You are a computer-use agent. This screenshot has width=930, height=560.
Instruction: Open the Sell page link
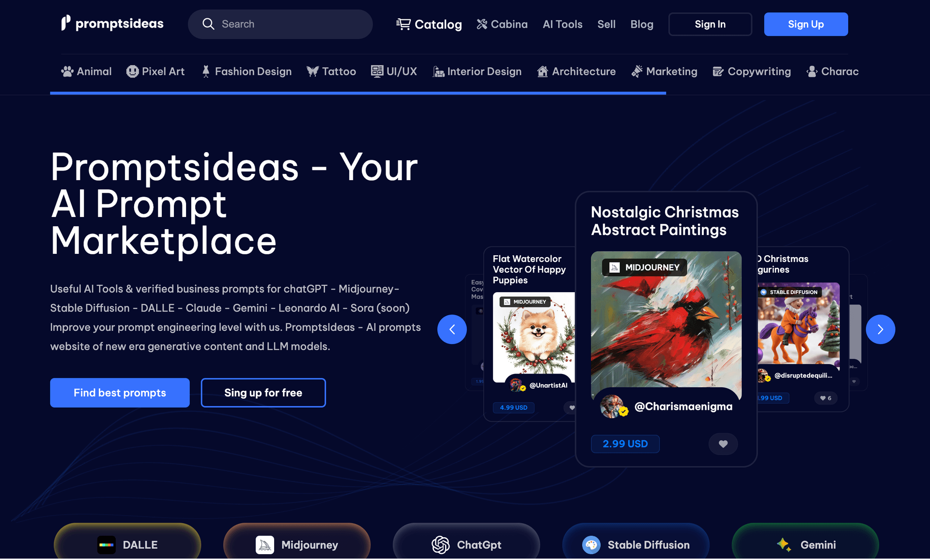tap(606, 24)
